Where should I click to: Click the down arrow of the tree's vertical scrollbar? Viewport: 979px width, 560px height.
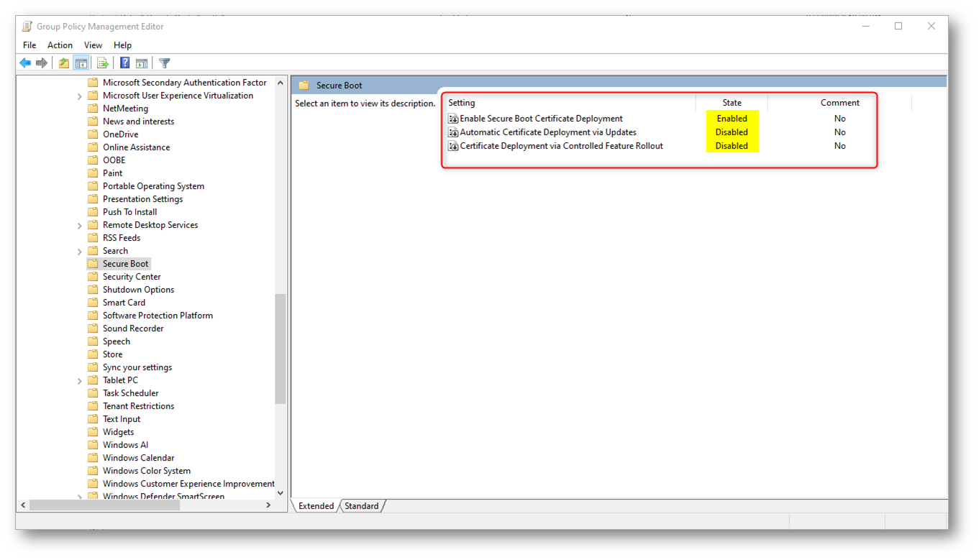(x=281, y=492)
